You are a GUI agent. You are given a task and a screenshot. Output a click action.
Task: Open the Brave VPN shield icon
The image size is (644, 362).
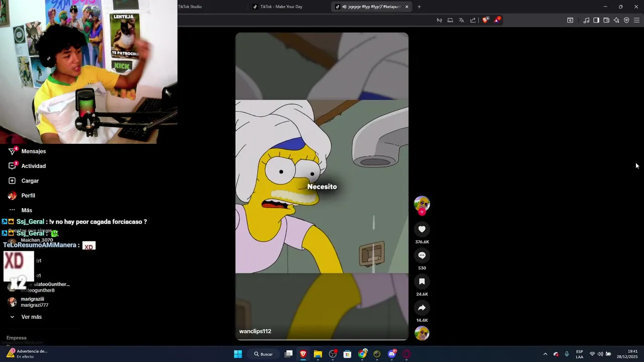pyautogui.click(x=626, y=20)
